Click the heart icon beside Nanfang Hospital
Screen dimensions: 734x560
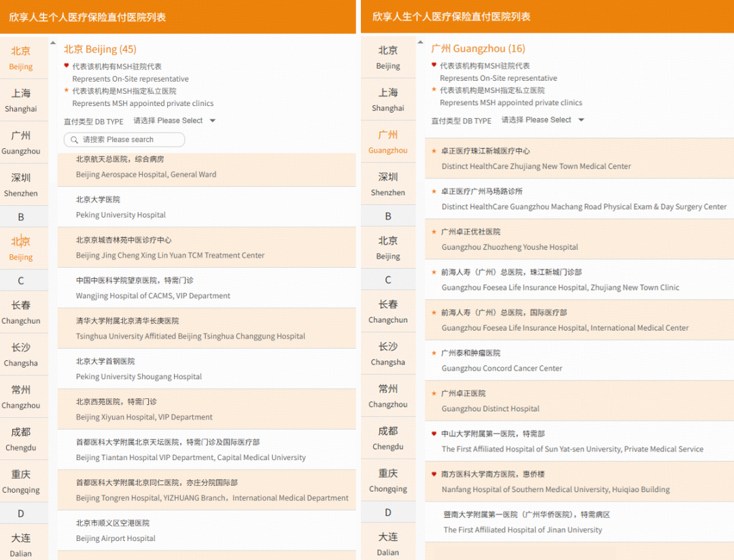coord(434,474)
